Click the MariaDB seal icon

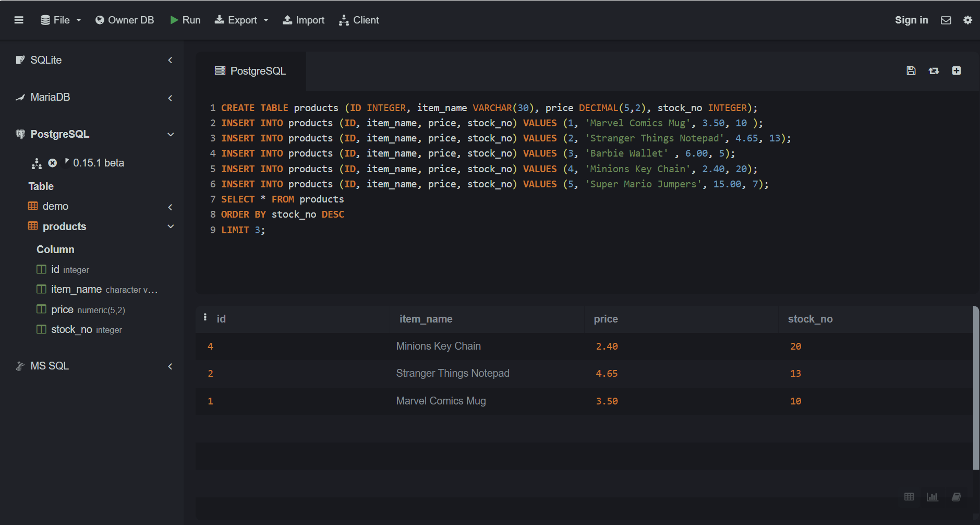[x=20, y=97]
